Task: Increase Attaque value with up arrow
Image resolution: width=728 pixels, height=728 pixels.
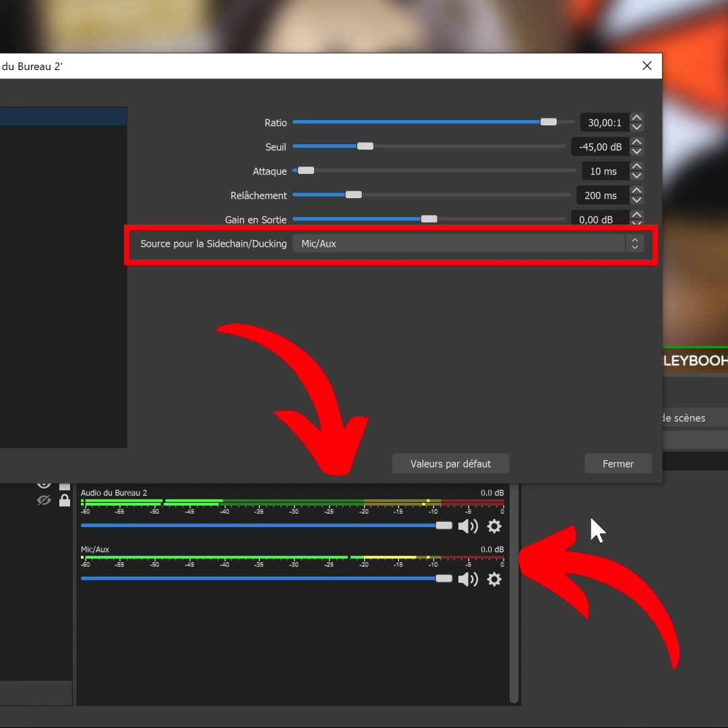Action: pos(636,166)
